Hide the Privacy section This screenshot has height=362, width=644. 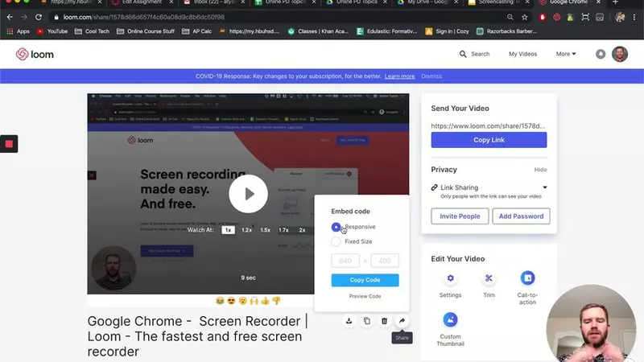540,170
